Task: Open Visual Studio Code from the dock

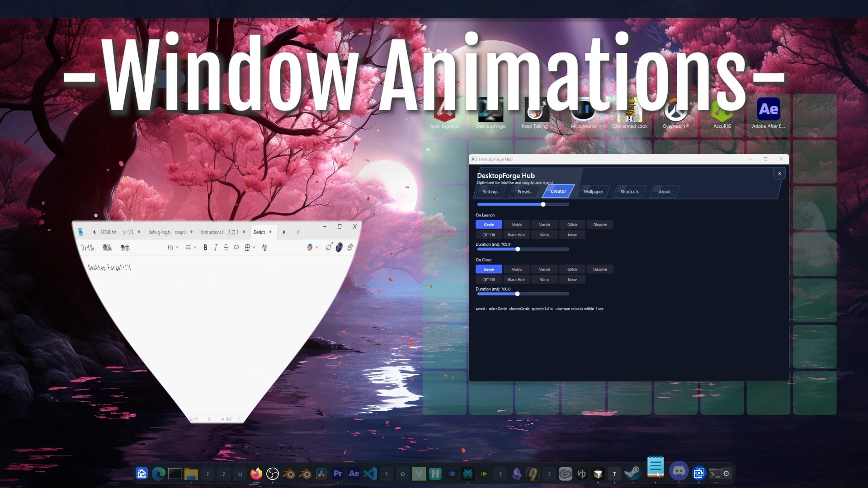Action: click(x=370, y=474)
